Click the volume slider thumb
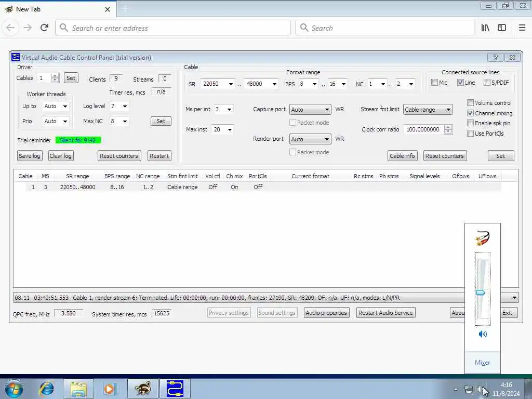 coord(481,292)
